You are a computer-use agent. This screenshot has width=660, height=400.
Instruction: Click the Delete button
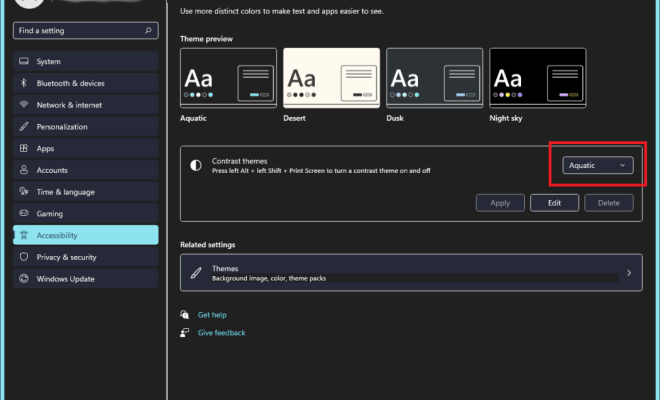(x=609, y=203)
